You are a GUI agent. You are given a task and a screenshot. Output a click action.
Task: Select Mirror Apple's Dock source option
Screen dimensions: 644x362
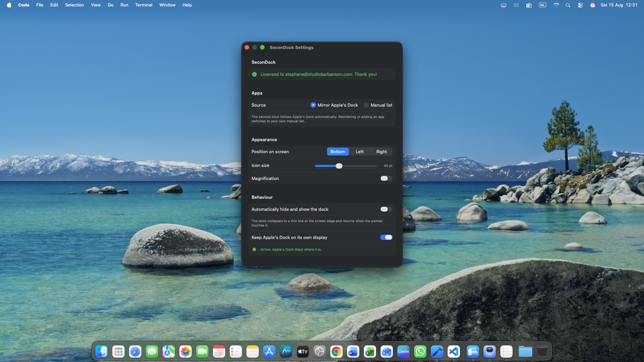click(334, 105)
